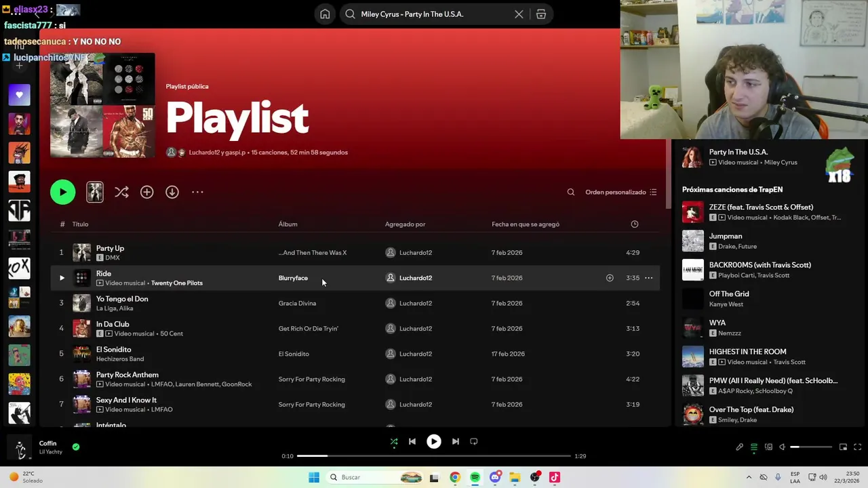868x488 pixels.
Task: Open Party In The U.S.A. now playing item
Action: point(738,152)
